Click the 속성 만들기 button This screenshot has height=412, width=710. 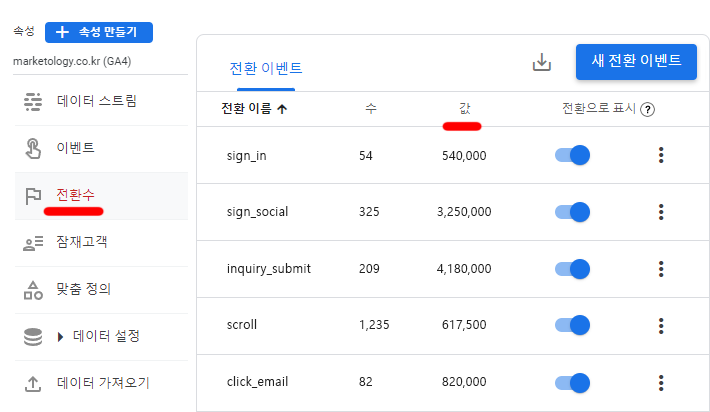click(x=99, y=32)
